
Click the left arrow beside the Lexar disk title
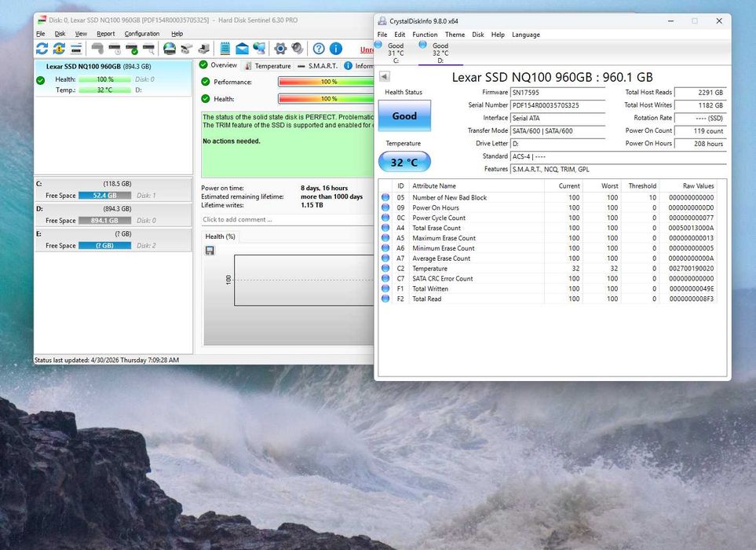[x=384, y=77]
